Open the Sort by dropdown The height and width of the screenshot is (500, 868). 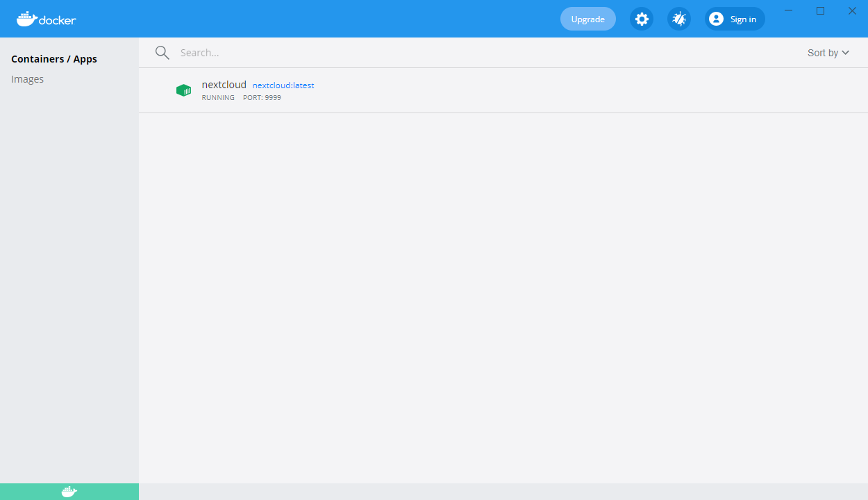pos(822,52)
